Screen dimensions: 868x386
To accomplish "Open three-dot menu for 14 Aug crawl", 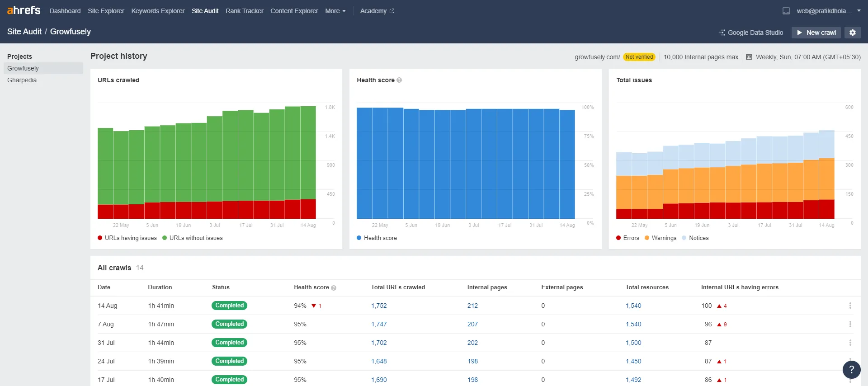I will coord(850,306).
